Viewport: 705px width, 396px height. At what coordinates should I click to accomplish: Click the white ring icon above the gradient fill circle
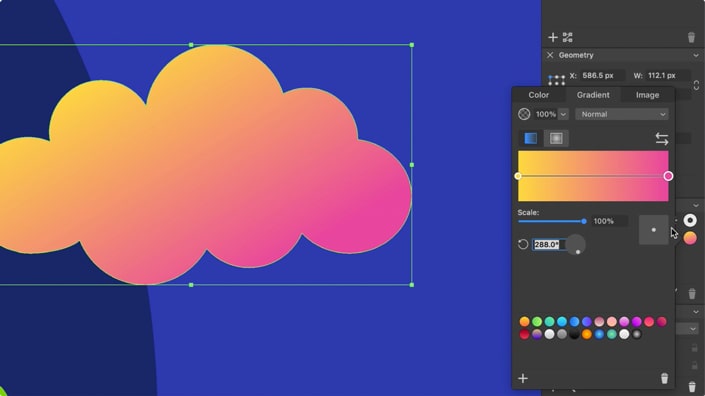690,220
